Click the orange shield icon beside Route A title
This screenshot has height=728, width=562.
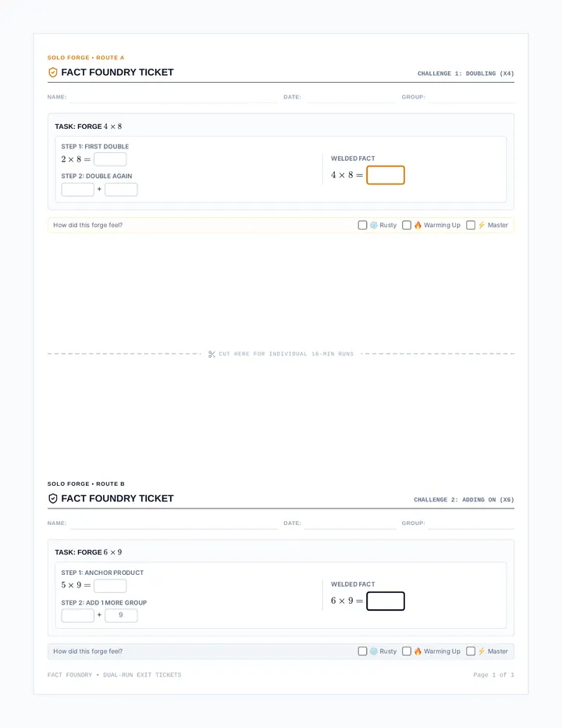[x=53, y=73]
